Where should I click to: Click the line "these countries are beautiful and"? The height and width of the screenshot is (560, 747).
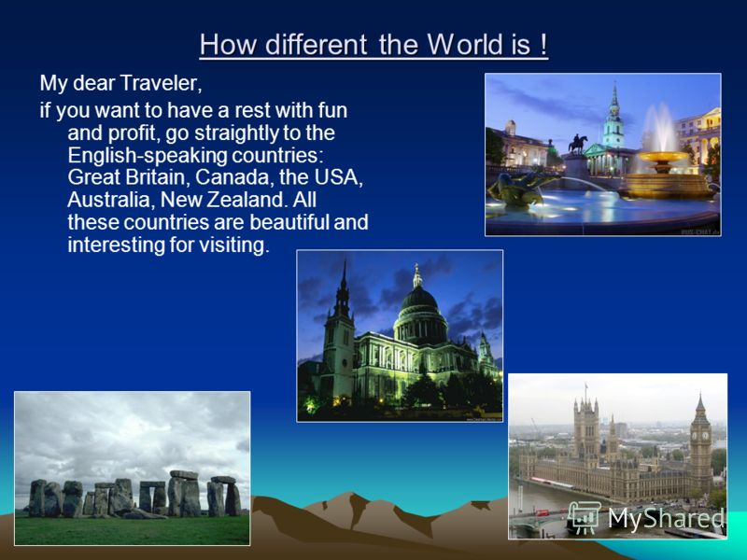click(x=218, y=222)
